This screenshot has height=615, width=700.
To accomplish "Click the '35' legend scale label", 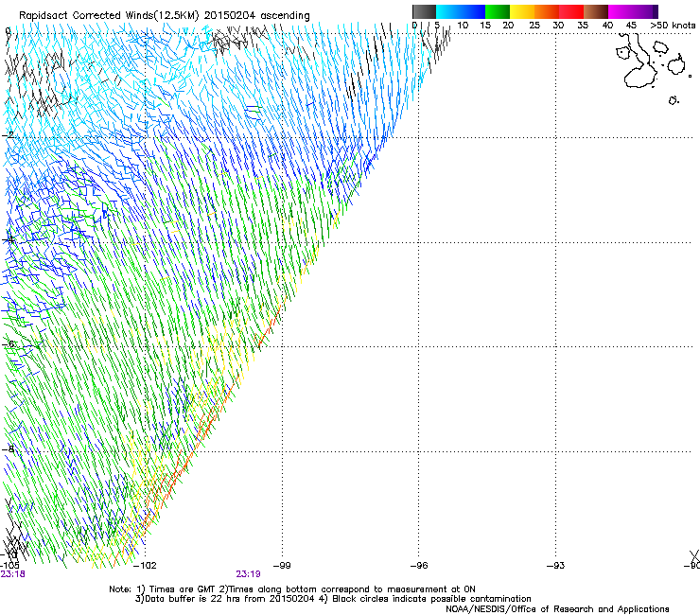I will click(x=583, y=26).
